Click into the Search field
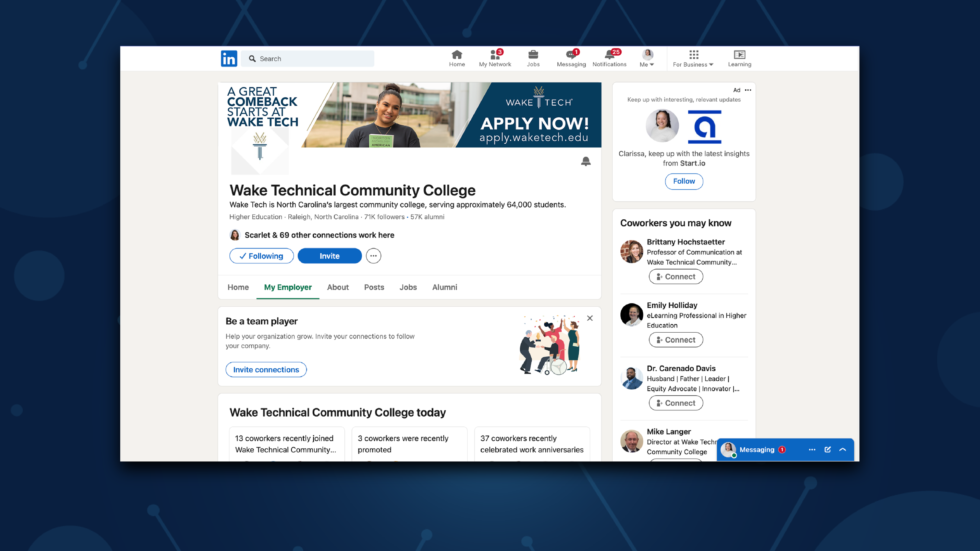The width and height of the screenshot is (980, 551). (307, 59)
